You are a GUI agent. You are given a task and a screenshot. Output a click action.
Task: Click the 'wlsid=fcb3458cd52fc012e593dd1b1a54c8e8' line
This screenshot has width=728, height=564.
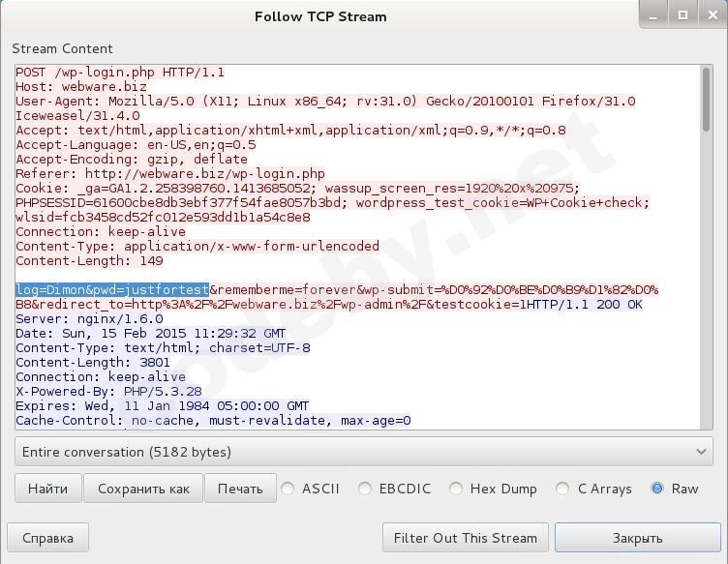(163, 217)
